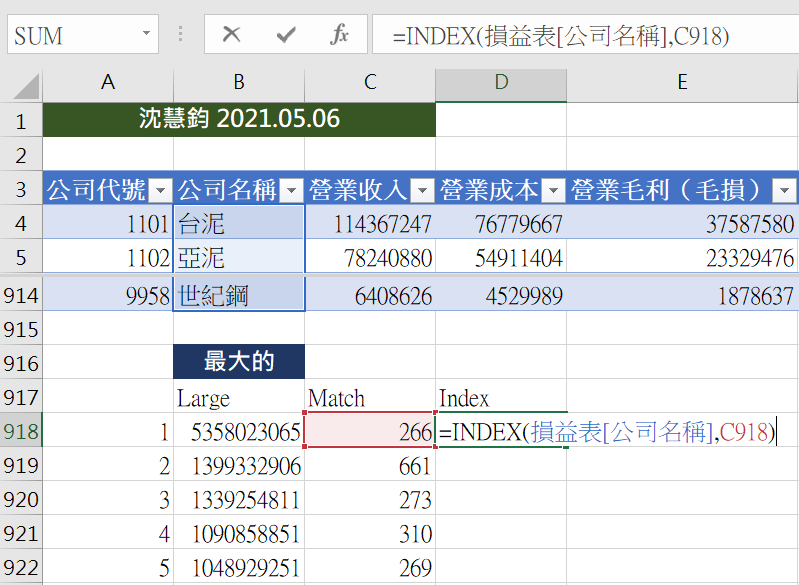Screen dimensions: 799x585
Task: Click cell with company code 1101
Action: pyautogui.click(x=108, y=223)
